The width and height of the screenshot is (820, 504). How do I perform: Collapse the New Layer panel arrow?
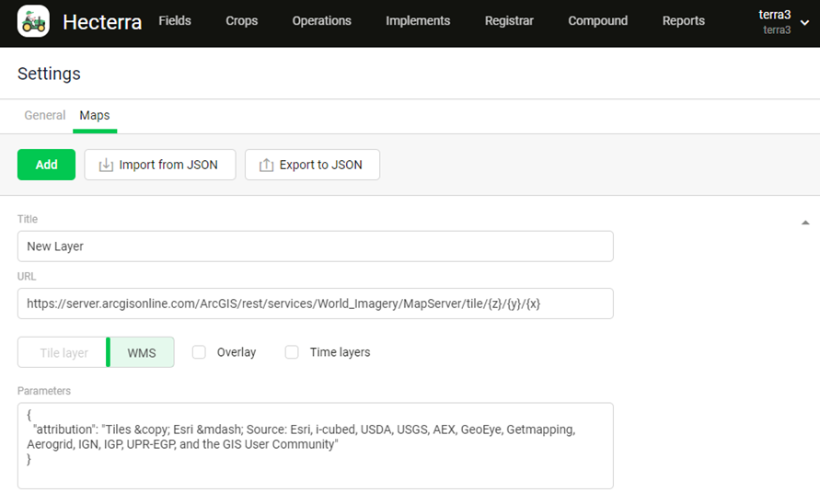click(x=805, y=223)
